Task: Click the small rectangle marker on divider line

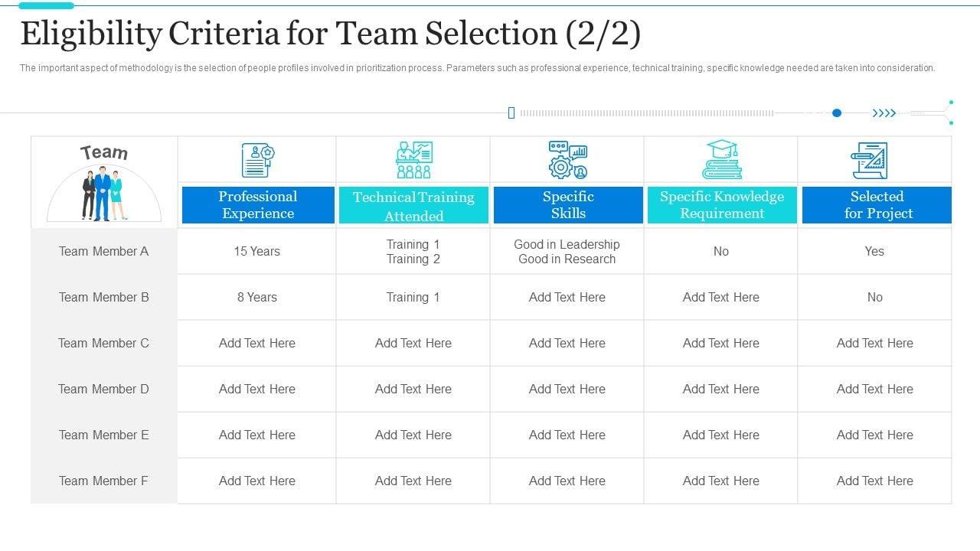Action: [511, 113]
